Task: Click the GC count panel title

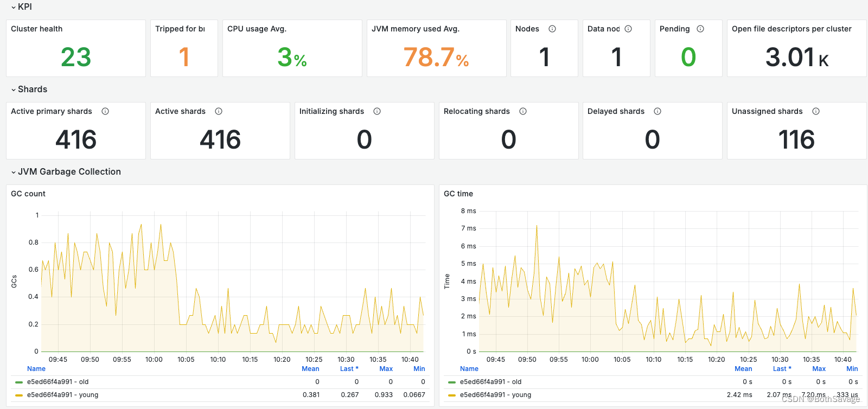Action: coord(28,194)
